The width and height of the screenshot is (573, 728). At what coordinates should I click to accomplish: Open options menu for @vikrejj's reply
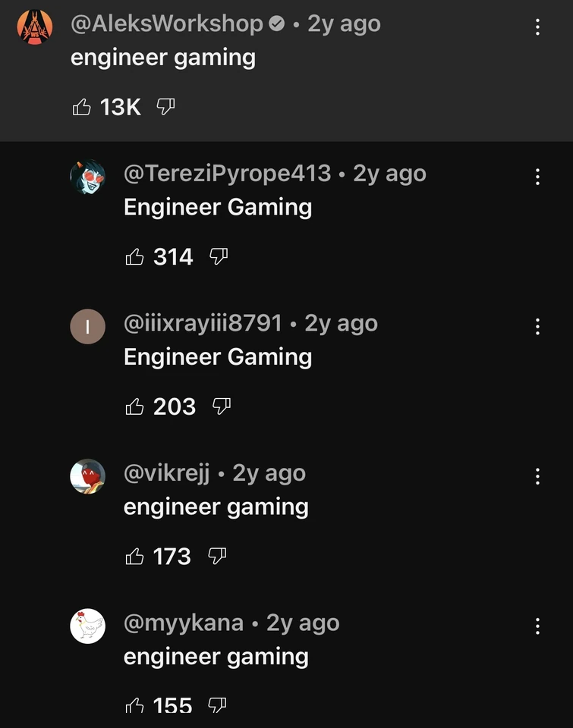tap(537, 475)
